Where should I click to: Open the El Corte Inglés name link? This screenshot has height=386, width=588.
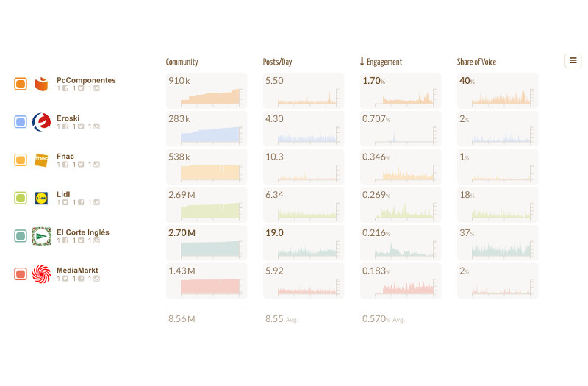pos(82,232)
